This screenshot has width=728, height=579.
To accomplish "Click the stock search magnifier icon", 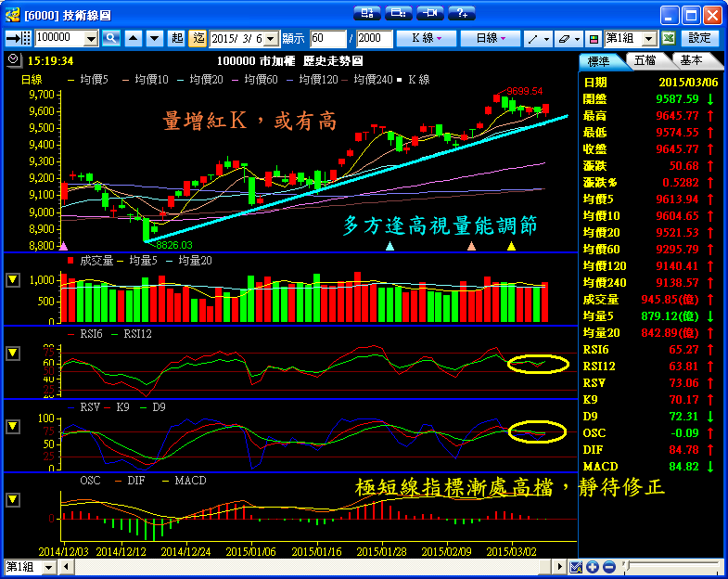I will 111,38.
